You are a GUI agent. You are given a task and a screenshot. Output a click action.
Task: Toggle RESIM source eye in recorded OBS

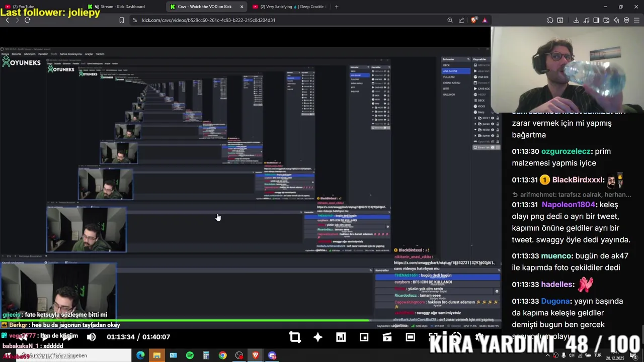pyautogui.click(x=492, y=129)
